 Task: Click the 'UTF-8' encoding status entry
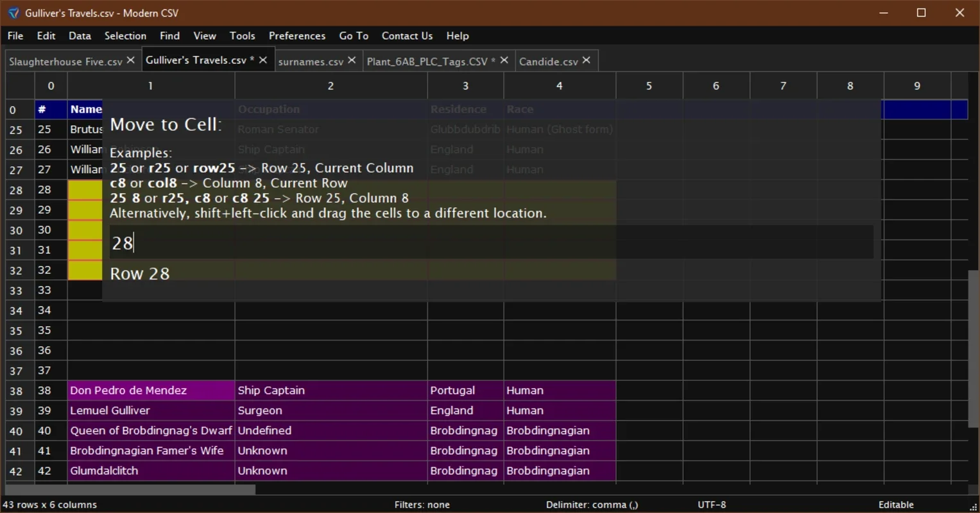(x=712, y=505)
